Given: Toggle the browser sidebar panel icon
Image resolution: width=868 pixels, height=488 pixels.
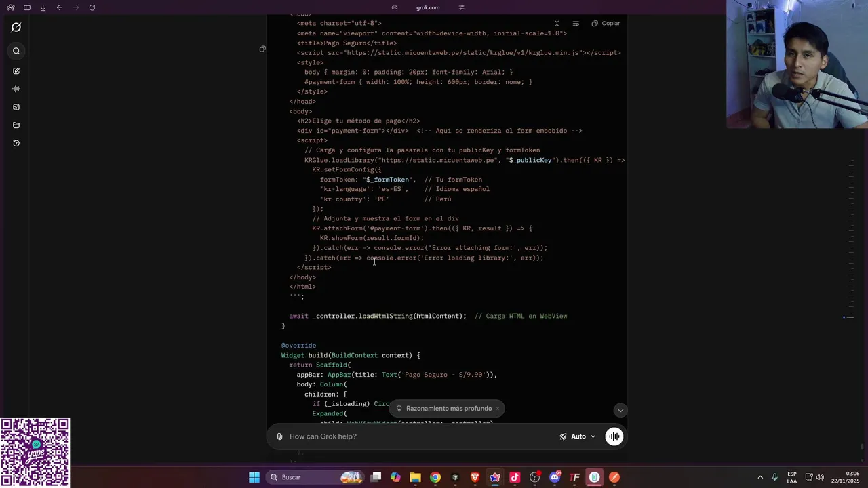Looking at the screenshot, I should click(x=27, y=7).
